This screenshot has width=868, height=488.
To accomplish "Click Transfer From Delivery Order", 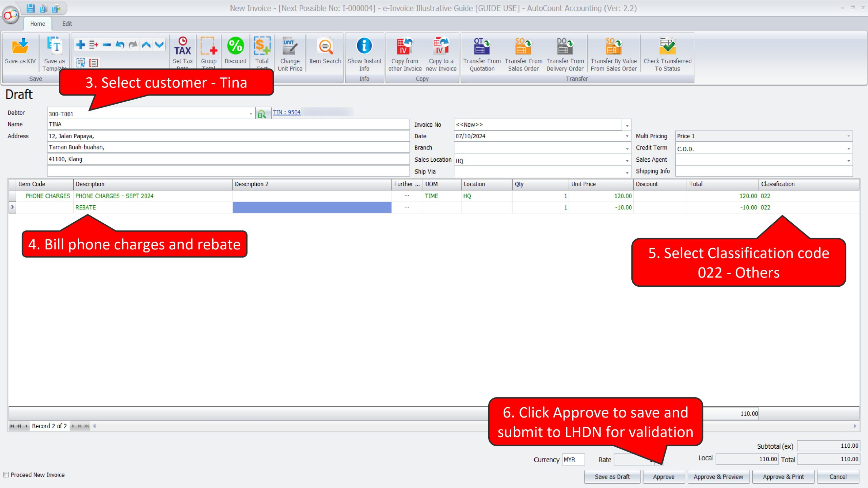I will coord(565,54).
